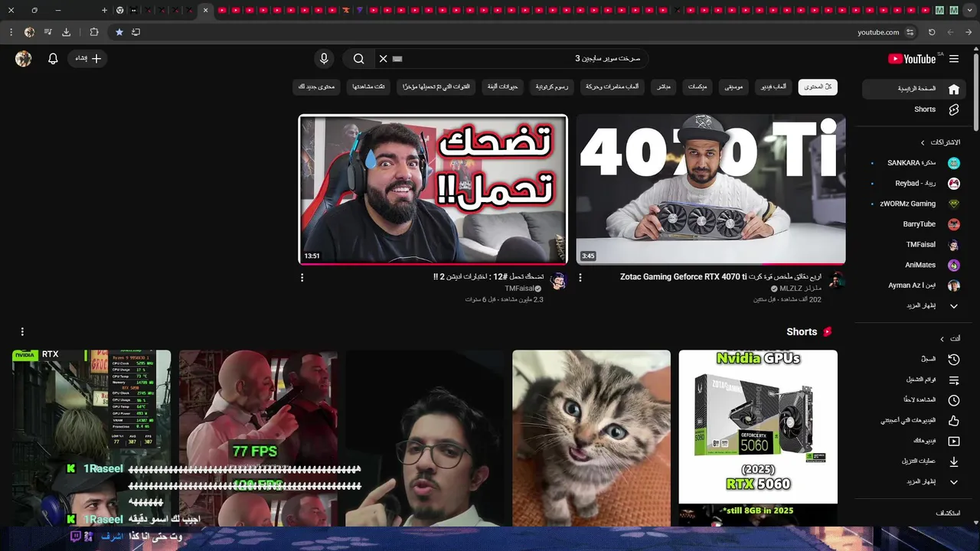980x551 pixels.
Task: Bookmark page with the star icon
Action: tap(119, 32)
